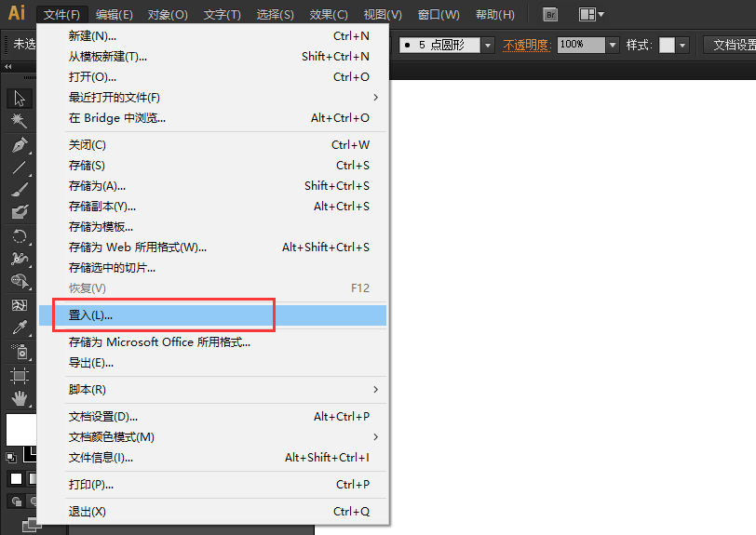
Task: Open the 5 点圆形 brush dropdown
Action: 488,46
